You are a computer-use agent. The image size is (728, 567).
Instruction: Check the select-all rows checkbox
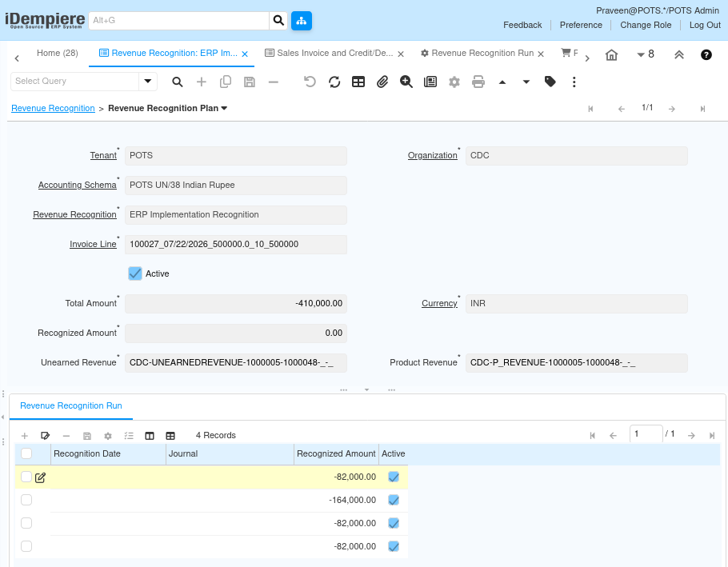26,453
